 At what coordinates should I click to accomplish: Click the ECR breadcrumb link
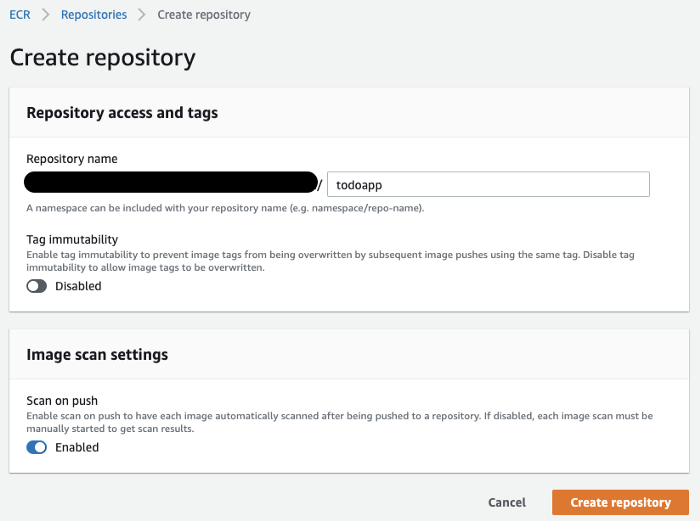tap(20, 15)
